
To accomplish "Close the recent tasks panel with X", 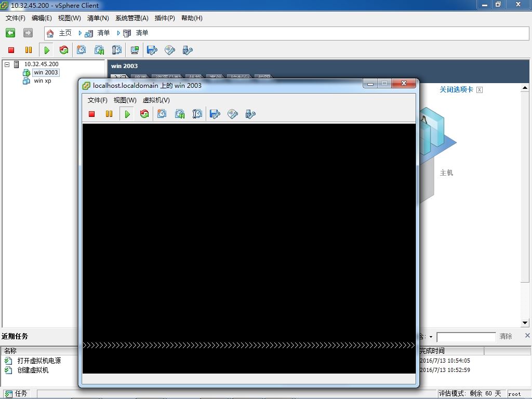I will pyautogui.click(x=527, y=336).
